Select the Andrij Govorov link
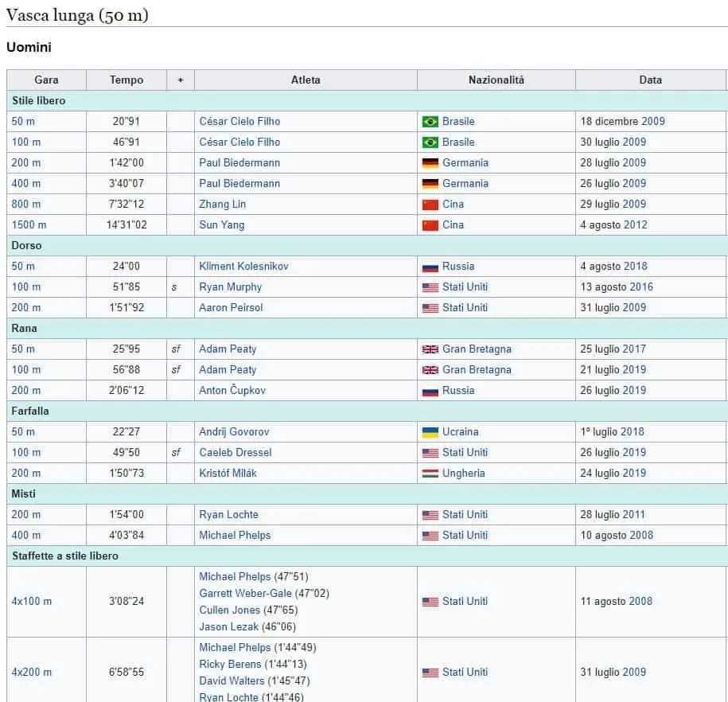Screen dimensions: 728x702 [x=234, y=431]
